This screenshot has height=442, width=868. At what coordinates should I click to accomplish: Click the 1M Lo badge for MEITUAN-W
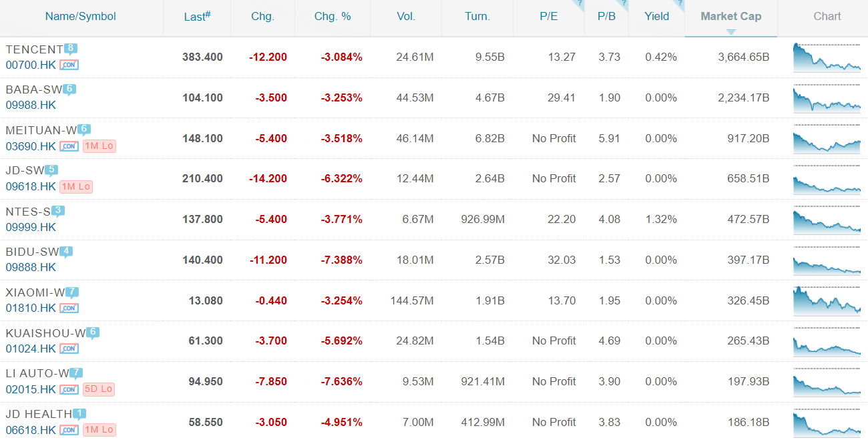pos(99,146)
